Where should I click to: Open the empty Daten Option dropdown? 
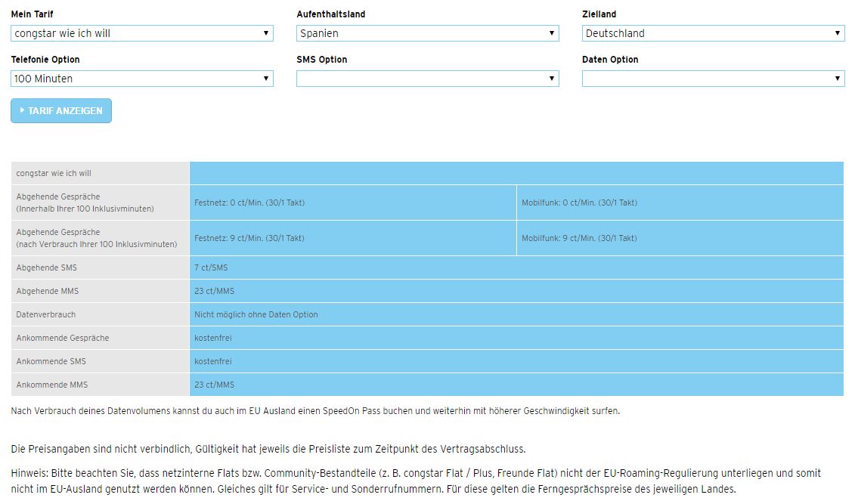(x=713, y=79)
